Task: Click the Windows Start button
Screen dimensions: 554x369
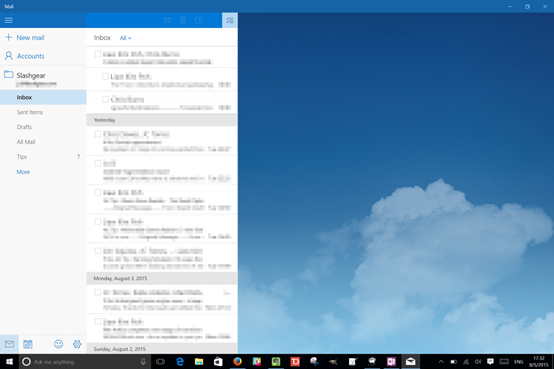Action: [x=9, y=362]
